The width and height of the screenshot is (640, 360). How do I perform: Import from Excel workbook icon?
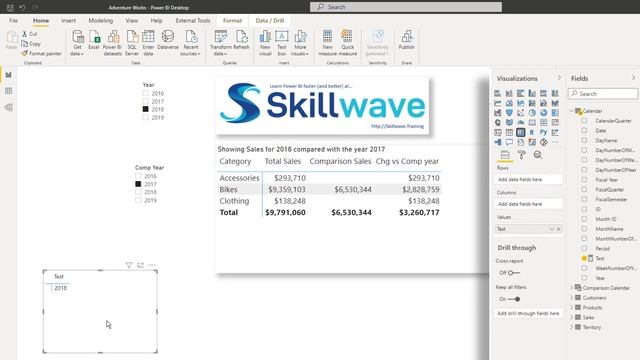[94, 40]
